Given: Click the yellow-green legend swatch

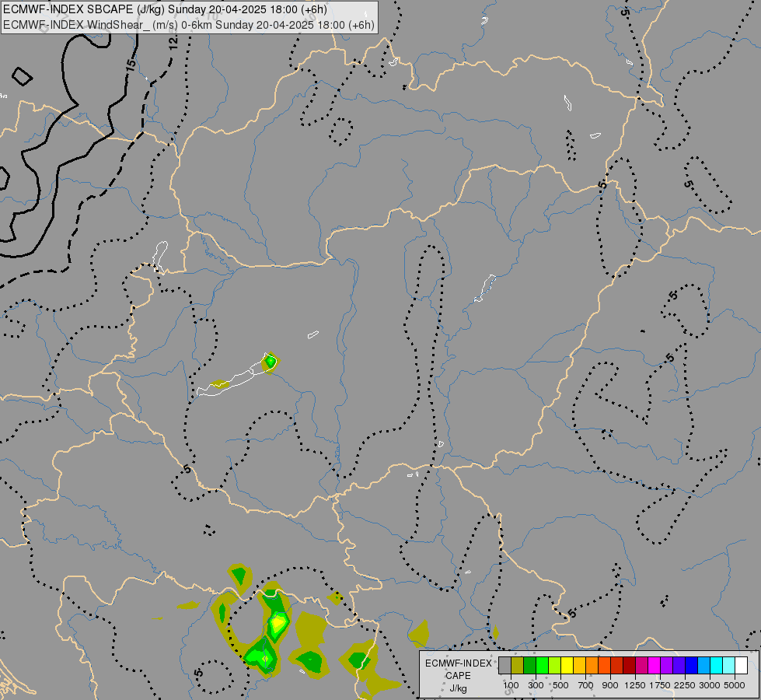Looking at the screenshot, I should coord(555,665).
